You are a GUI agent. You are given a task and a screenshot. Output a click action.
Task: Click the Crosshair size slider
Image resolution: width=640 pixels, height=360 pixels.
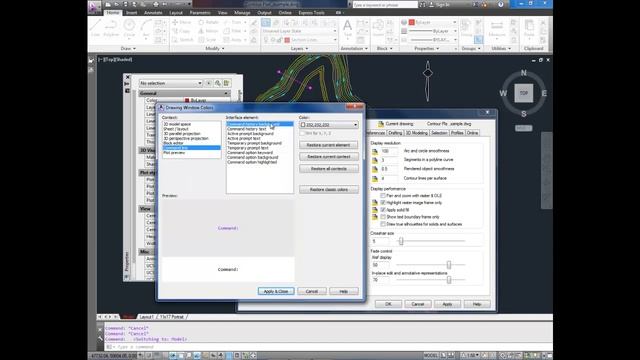point(401,241)
